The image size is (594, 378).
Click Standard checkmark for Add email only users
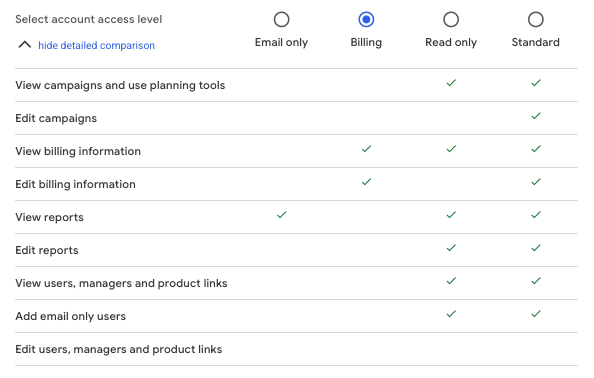[x=536, y=314]
